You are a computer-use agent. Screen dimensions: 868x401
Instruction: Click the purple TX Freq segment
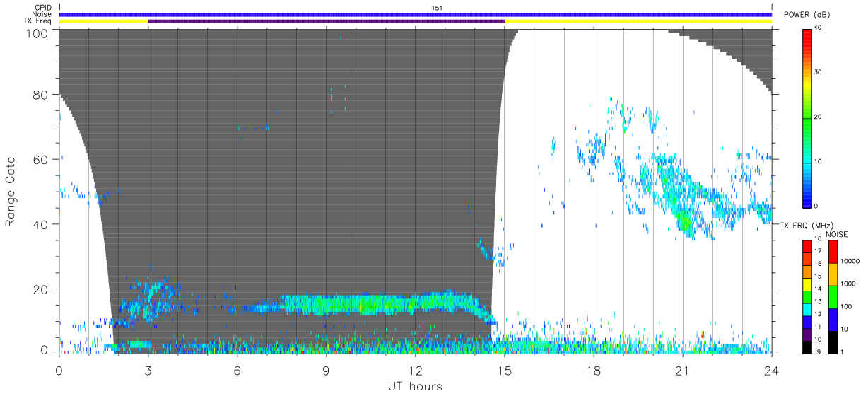tap(327, 21)
